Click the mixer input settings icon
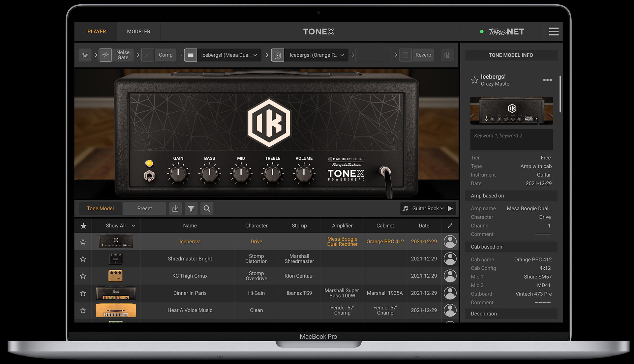 point(85,55)
